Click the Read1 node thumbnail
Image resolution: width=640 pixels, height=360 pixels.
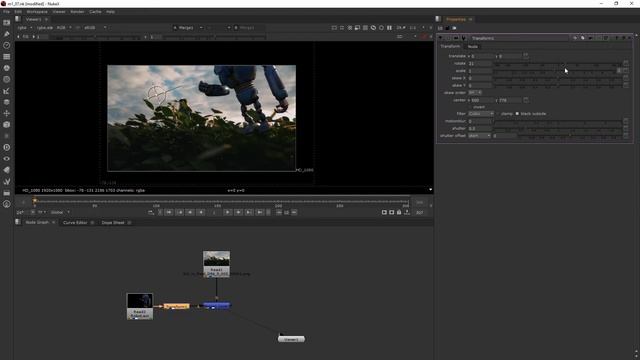click(216, 259)
